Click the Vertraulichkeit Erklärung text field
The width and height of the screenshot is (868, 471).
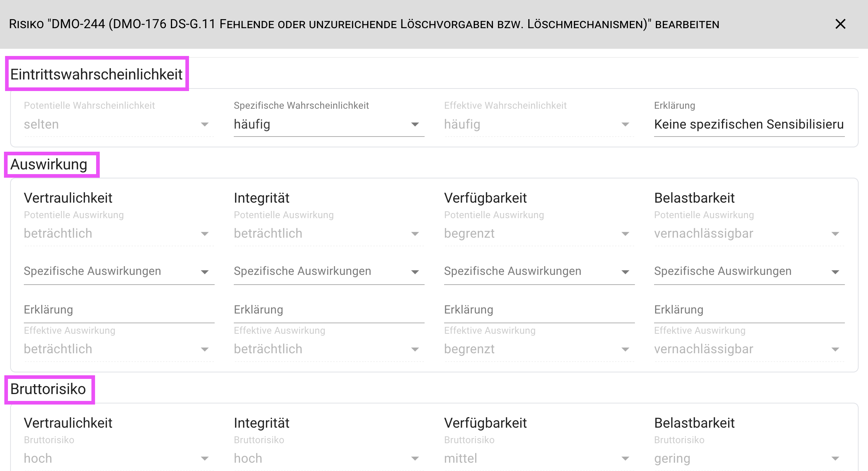point(119,310)
